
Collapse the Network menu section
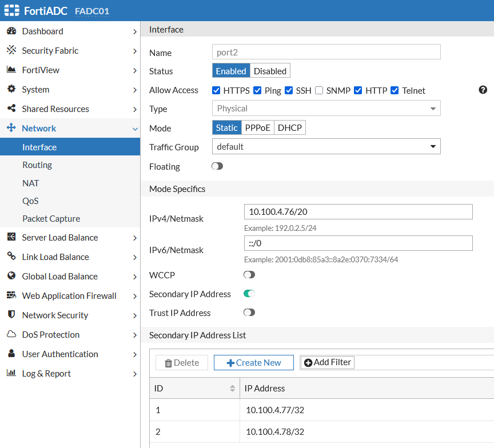[x=70, y=129]
